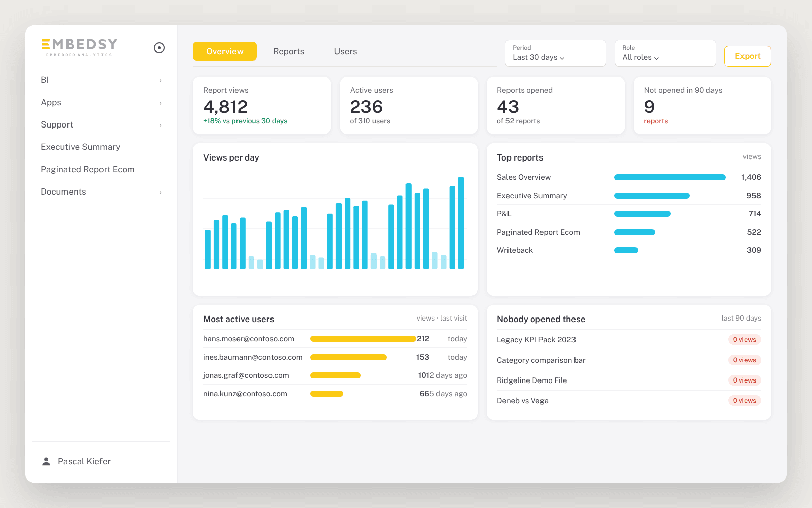Expand the Apps sidebar section

101,102
